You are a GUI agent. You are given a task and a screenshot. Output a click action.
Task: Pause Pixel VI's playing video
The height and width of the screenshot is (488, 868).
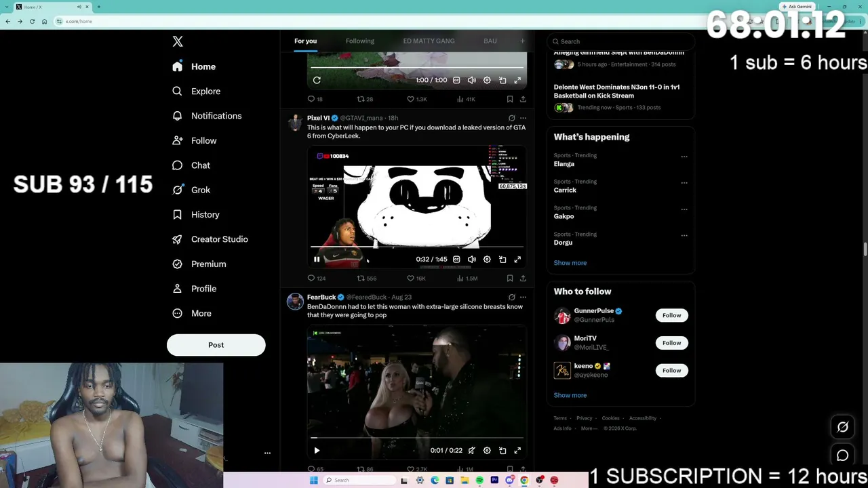click(x=317, y=259)
